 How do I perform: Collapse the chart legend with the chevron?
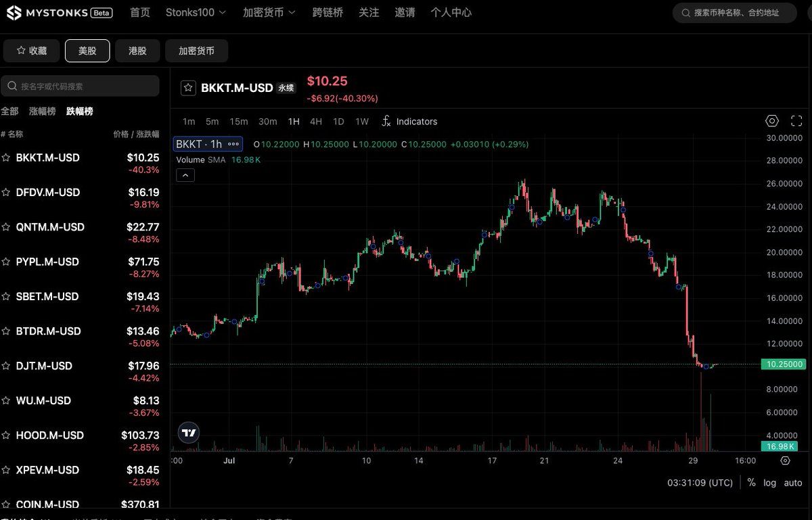click(x=185, y=175)
